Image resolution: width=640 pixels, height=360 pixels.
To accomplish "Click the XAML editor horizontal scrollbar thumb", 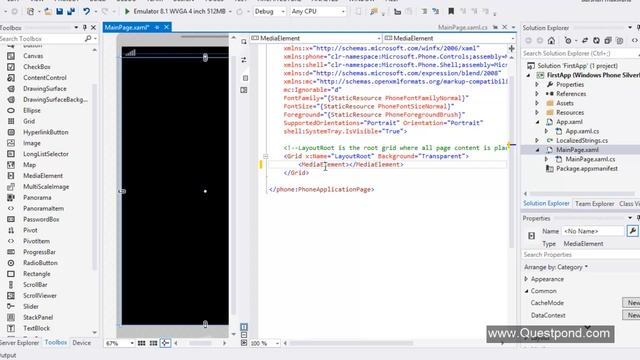I will pos(351,343).
